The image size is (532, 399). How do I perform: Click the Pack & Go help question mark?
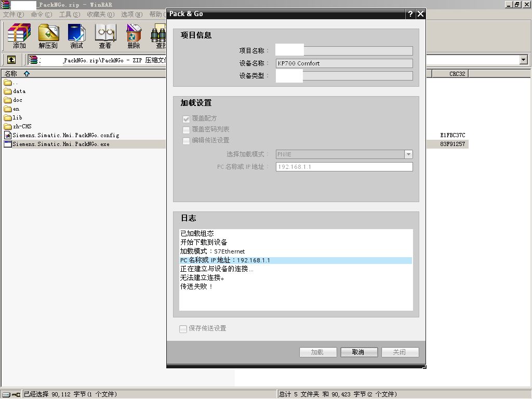pos(410,14)
